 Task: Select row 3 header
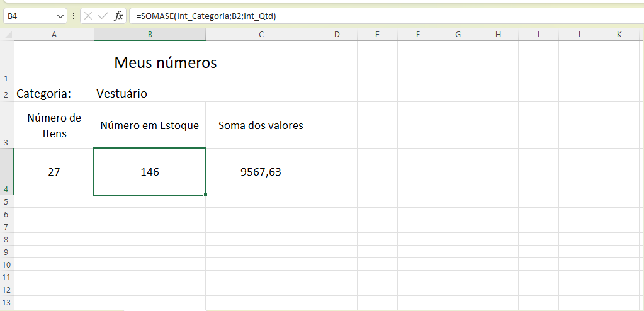(7, 125)
